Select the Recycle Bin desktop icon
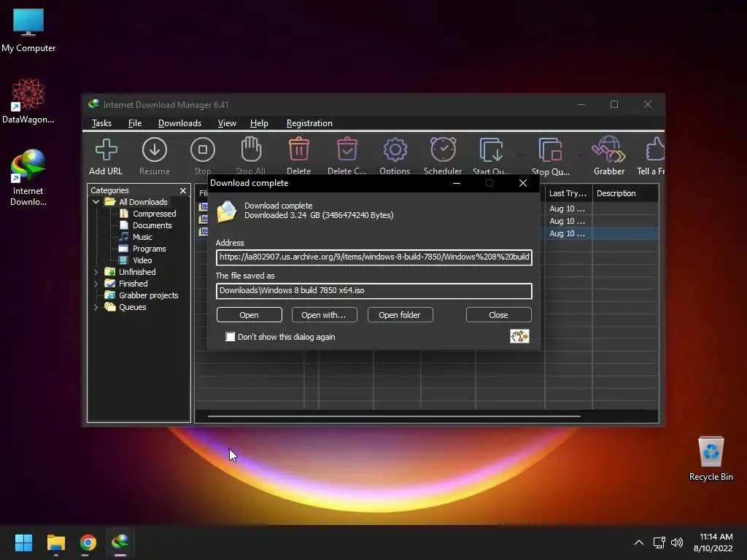The height and width of the screenshot is (560, 747). pyautogui.click(x=711, y=459)
